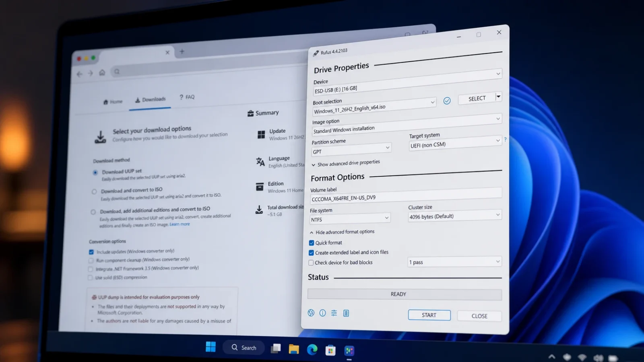Show the Rufus log icon

(346, 313)
